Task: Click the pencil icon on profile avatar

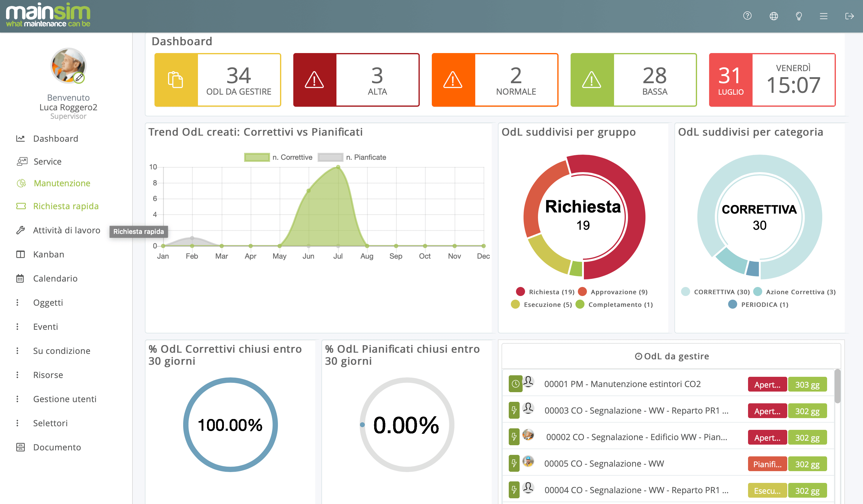Action: tap(79, 78)
